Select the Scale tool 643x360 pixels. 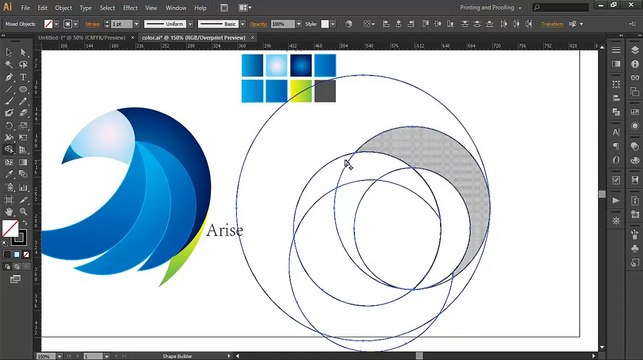tap(23, 125)
